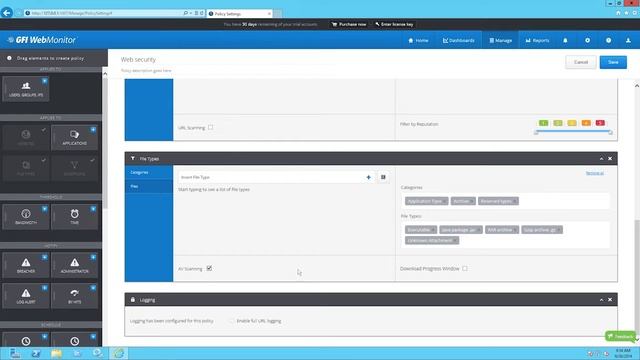The height and width of the screenshot is (360, 640).
Task: Remove the Executable file type tag
Action: (433, 230)
